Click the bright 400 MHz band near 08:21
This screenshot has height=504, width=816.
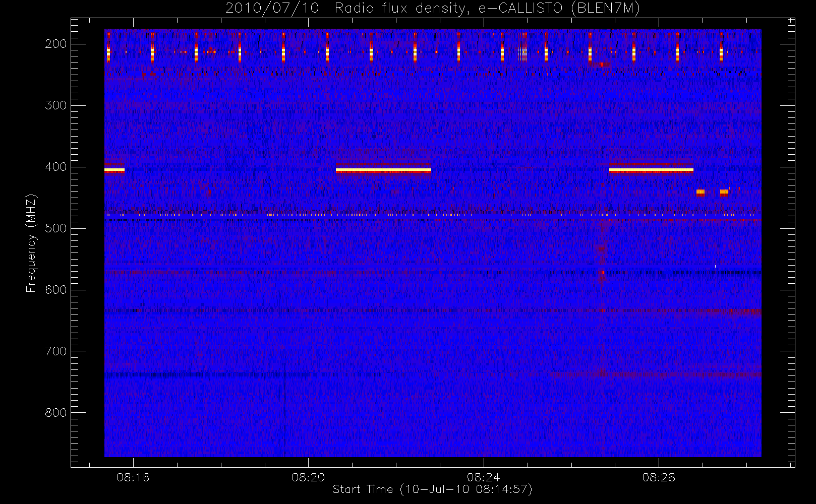pyautogui.click(x=383, y=170)
